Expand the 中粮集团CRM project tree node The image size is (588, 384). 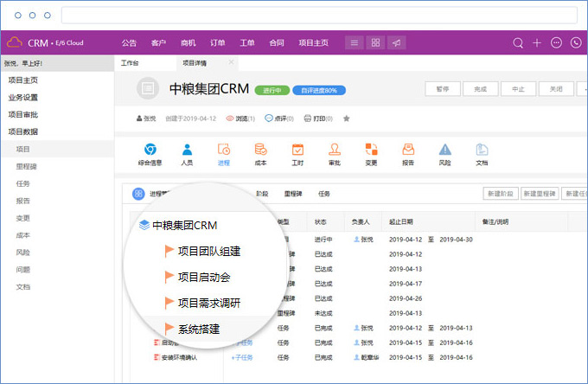144,225
